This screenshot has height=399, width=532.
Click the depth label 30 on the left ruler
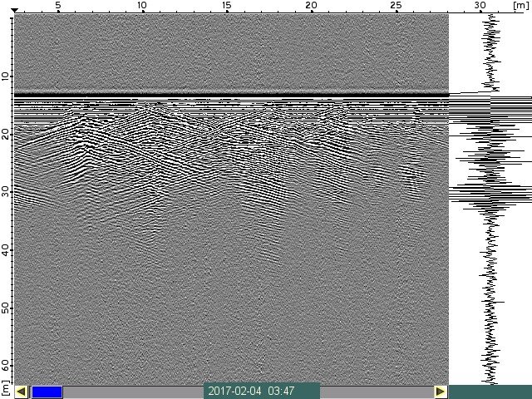pyautogui.click(x=6, y=192)
